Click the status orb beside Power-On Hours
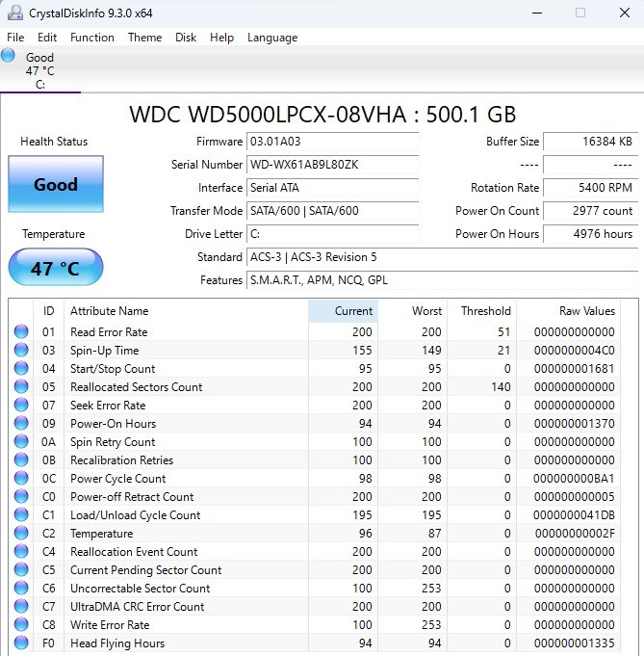The image size is (644, 656). point(21,424)
